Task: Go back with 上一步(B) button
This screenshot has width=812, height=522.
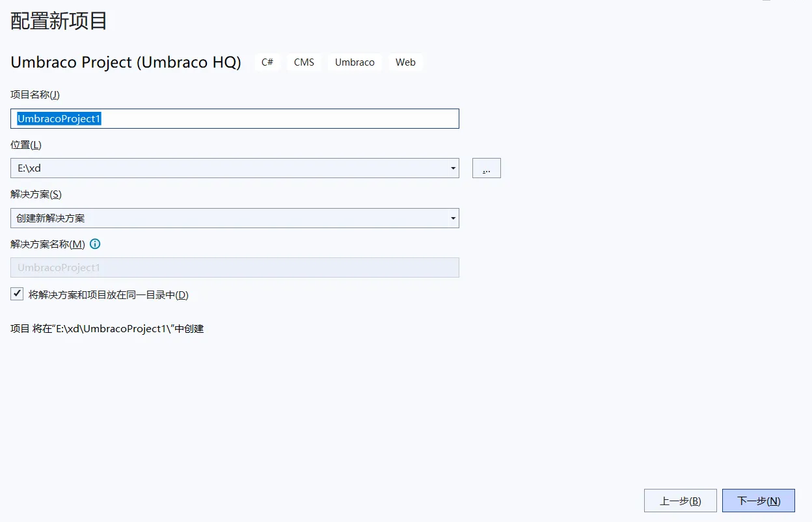Action: [x=681, y=501]
